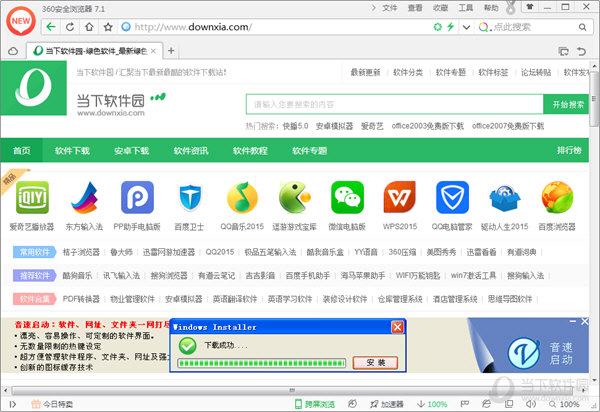Click the 今日特卖 status bar item
Screen dimensions: 600x412
point(52,404)
